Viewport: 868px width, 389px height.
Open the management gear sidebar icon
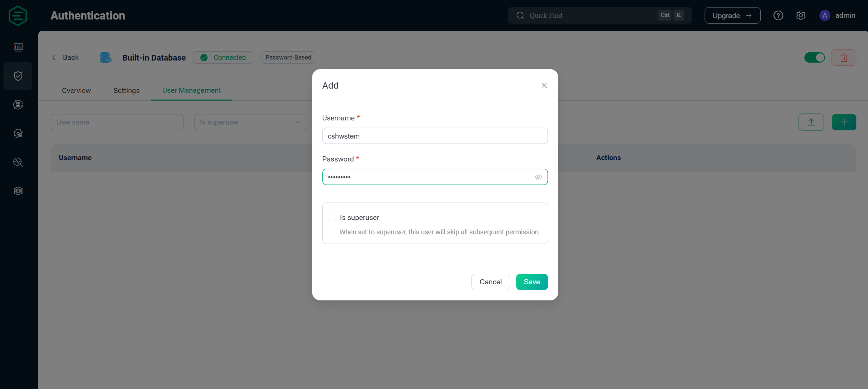[x=18, y=133]
